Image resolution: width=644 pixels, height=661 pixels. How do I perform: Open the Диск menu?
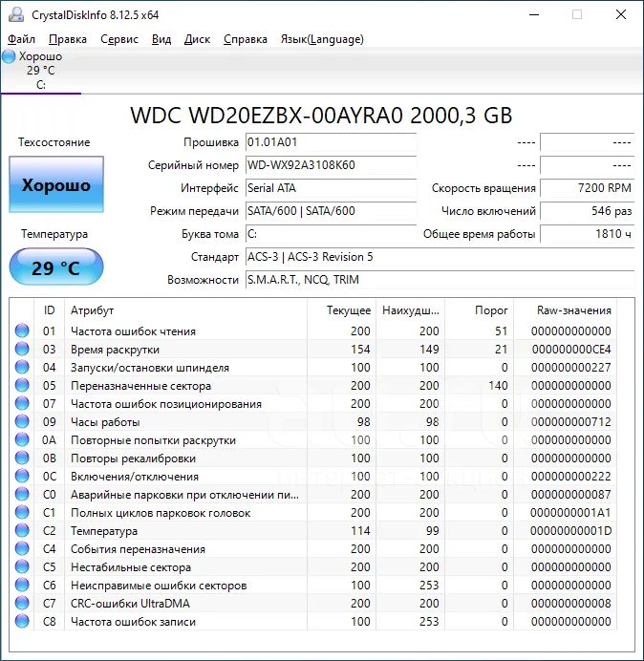pyautogui.click(x=198, y=39)
